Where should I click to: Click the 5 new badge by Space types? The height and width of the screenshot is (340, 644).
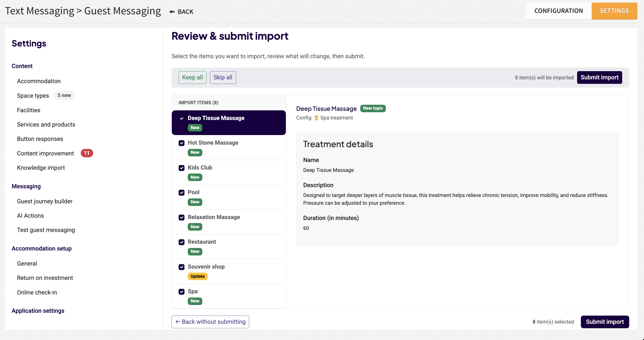[x=64, y=95]
